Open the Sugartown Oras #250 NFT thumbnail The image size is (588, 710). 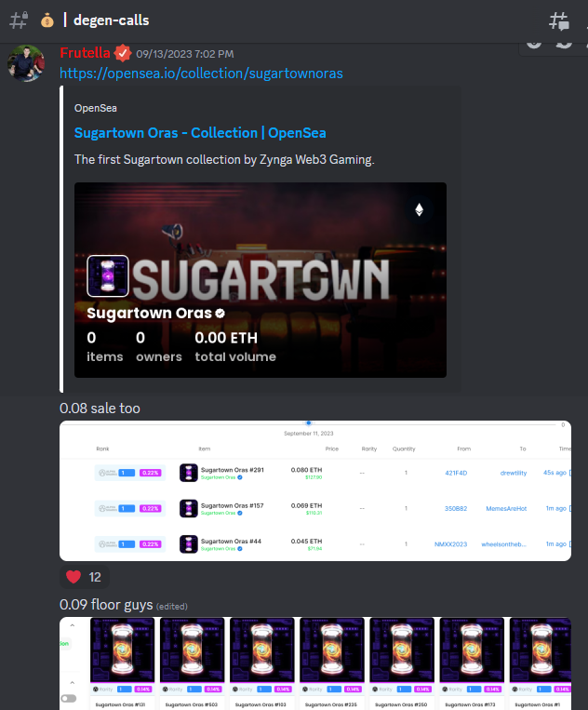pos(402,650)
